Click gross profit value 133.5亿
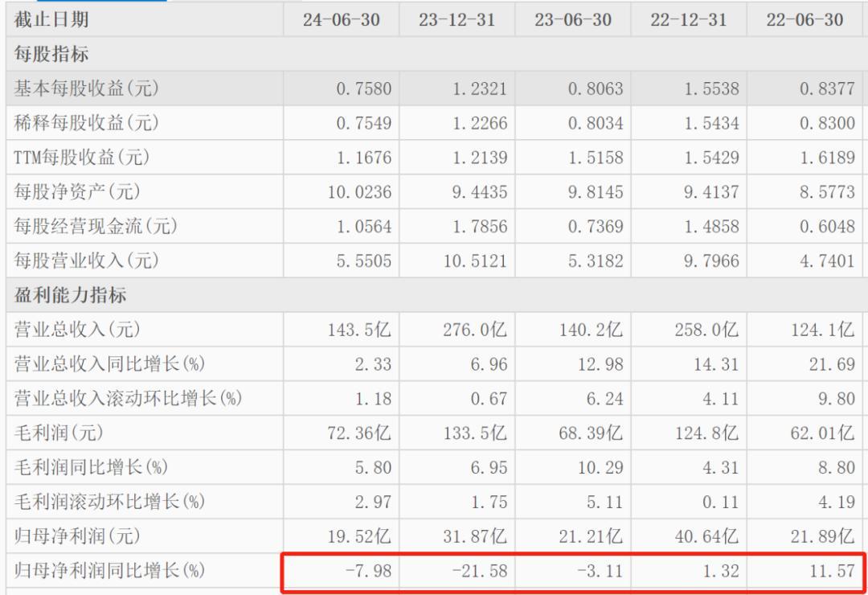This screenshot has width=868, height=595. tap(475, 433)
